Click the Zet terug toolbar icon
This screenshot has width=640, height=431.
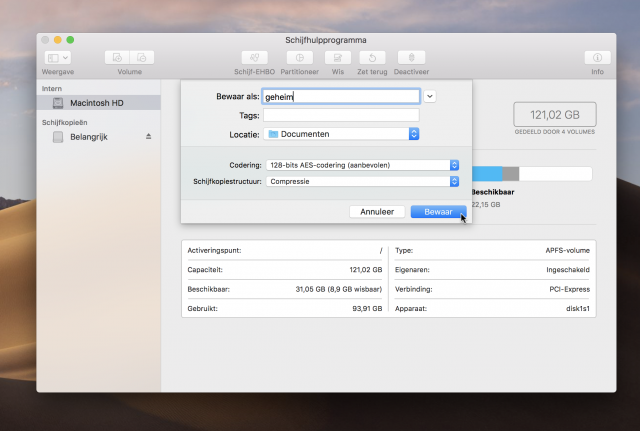[x=372, y=58]
